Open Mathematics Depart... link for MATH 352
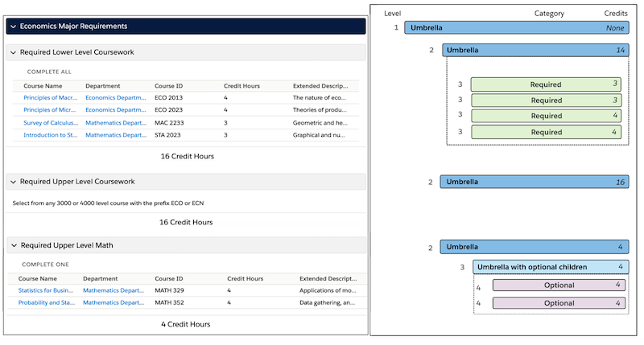Viewport: 644px width, 345px height. tap(114, 302)
